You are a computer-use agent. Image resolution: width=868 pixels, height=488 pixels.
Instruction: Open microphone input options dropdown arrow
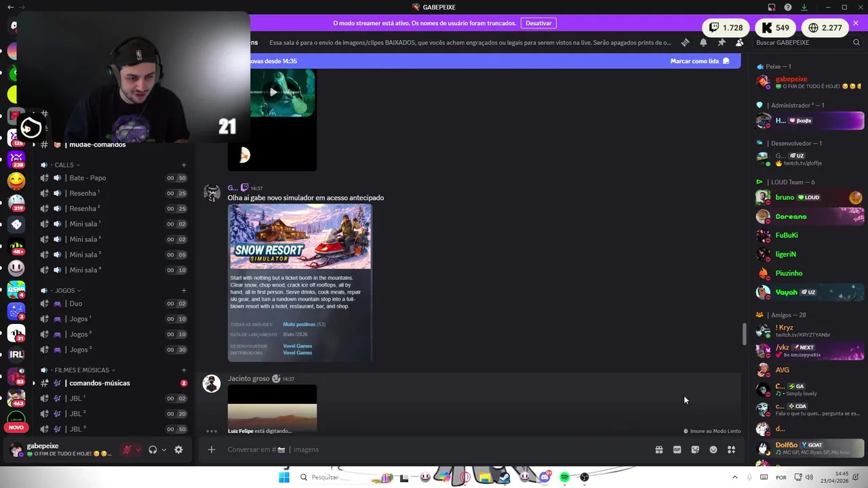coord(138,449)
